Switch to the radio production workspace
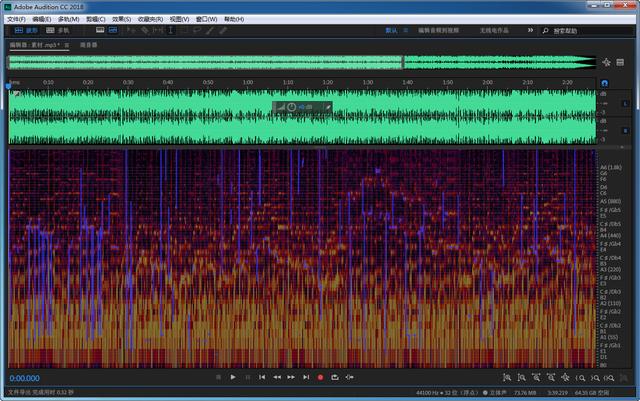 point(494,31)
